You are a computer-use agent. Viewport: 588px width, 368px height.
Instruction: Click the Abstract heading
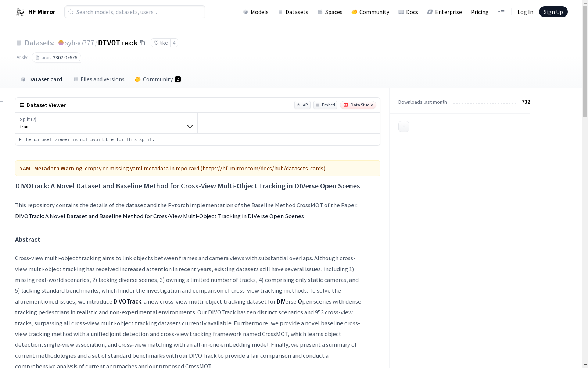[x=28, y=240]
